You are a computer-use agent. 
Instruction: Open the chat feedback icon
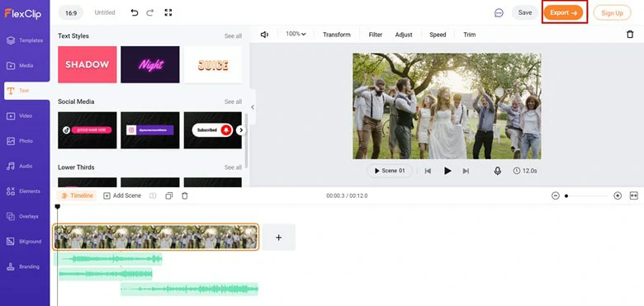(499, 12)
